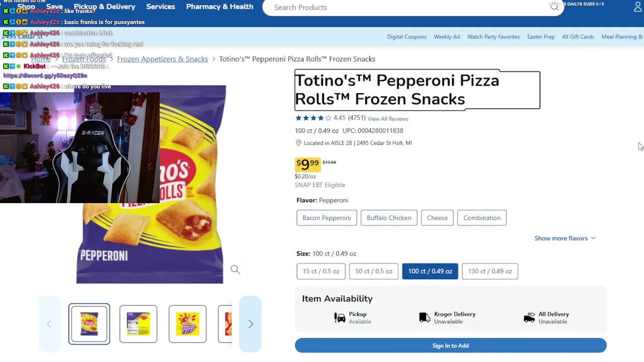Select the Bacon Pepperoni flavor
Viewport: 644px width, 362px height.
tap(327, 218)
